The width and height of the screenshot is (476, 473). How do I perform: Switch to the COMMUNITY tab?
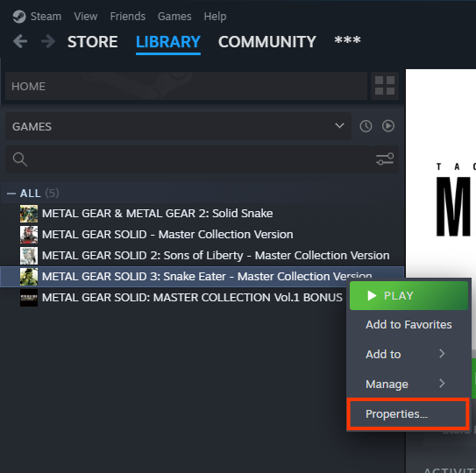tap(267, 42)
